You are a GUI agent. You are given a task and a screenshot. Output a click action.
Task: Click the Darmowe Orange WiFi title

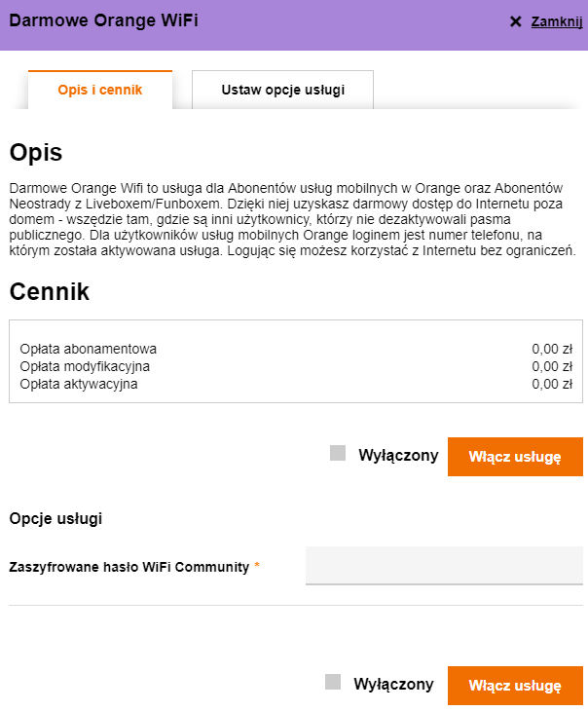103,20
